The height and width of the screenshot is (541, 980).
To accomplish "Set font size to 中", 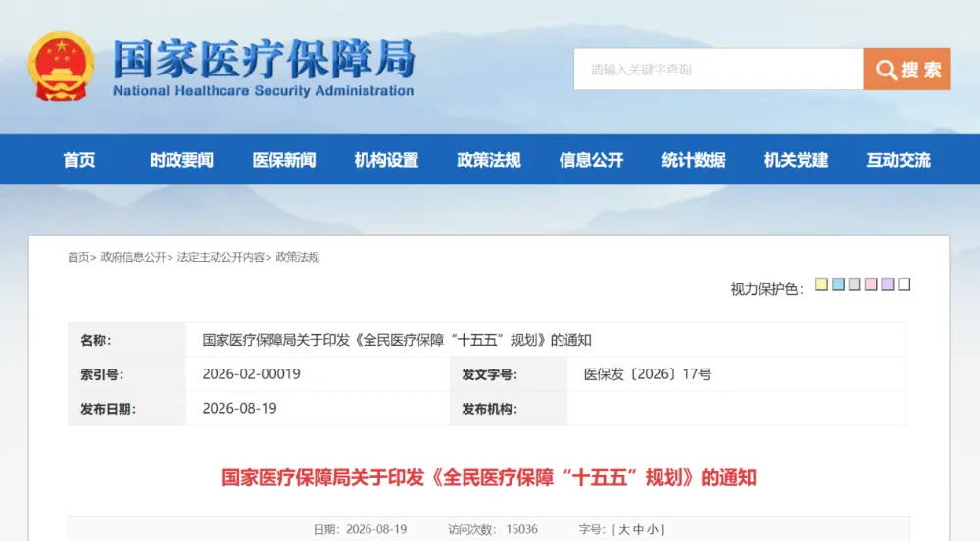I will pyautogui.click(x=638, y=530).
